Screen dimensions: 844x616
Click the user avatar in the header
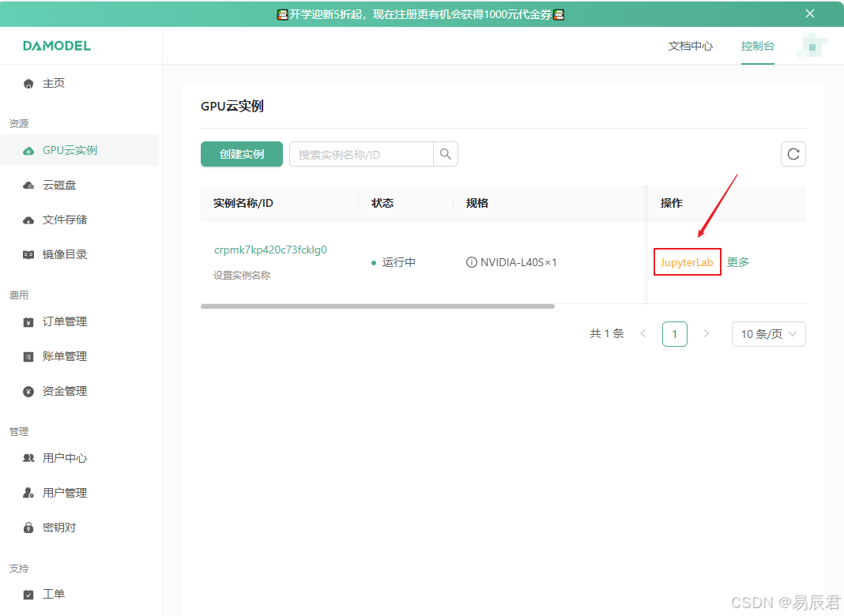point(812,46)
